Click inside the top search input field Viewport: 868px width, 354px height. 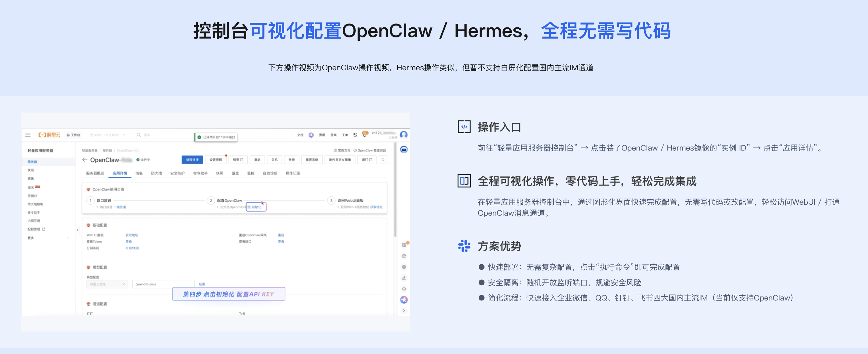[158, 134]
